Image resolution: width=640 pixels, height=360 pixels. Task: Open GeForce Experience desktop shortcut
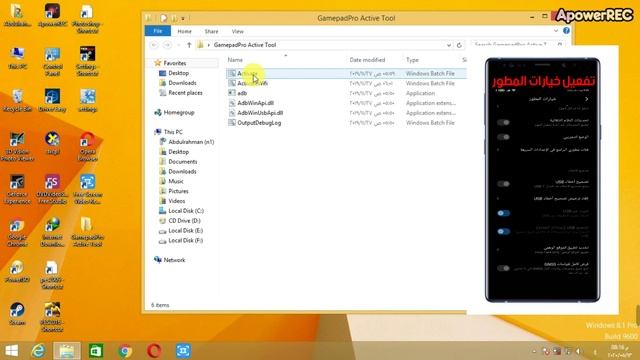coord(17,189)
